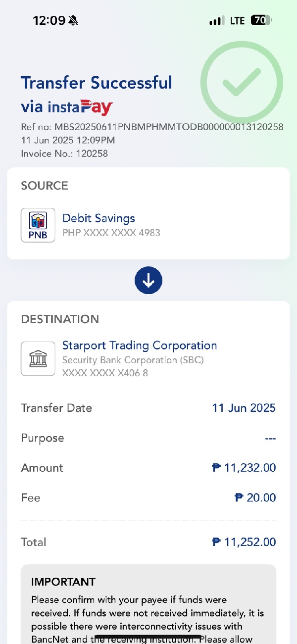Tap the battery indicator showing 70
Image resolution: width=297 pixels, height=644 pixels.
click(261, 20)
